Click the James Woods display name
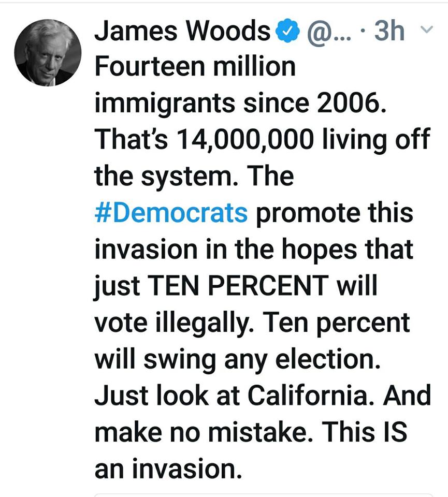This screenshot has width=448, height=497. coord(182,32)
